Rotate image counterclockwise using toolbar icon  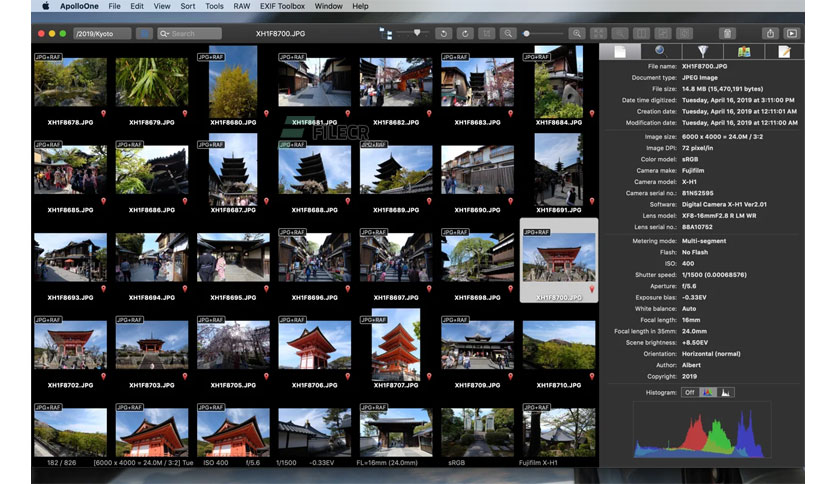[x=443, y=34]
